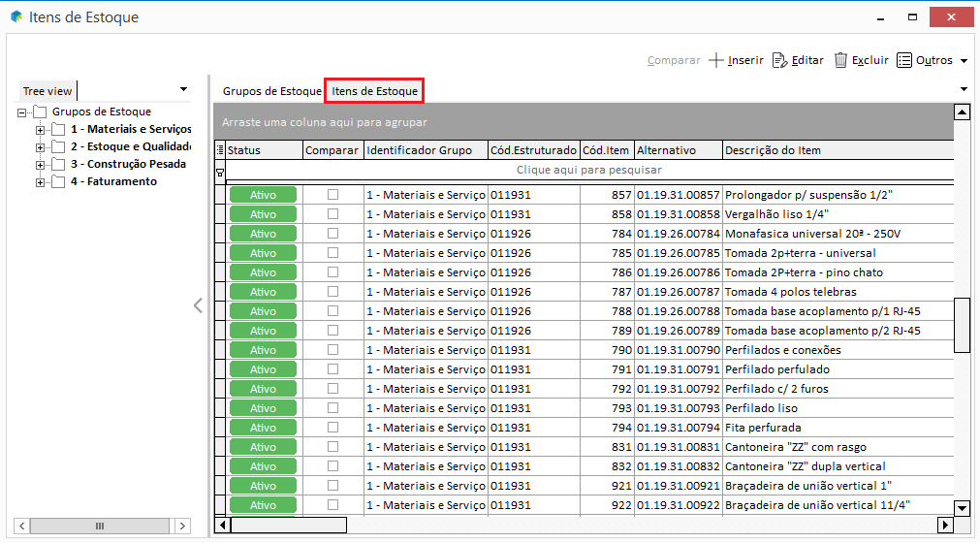Click cell '01.19.31.00921' in Alternativo column

coord(679,486)
